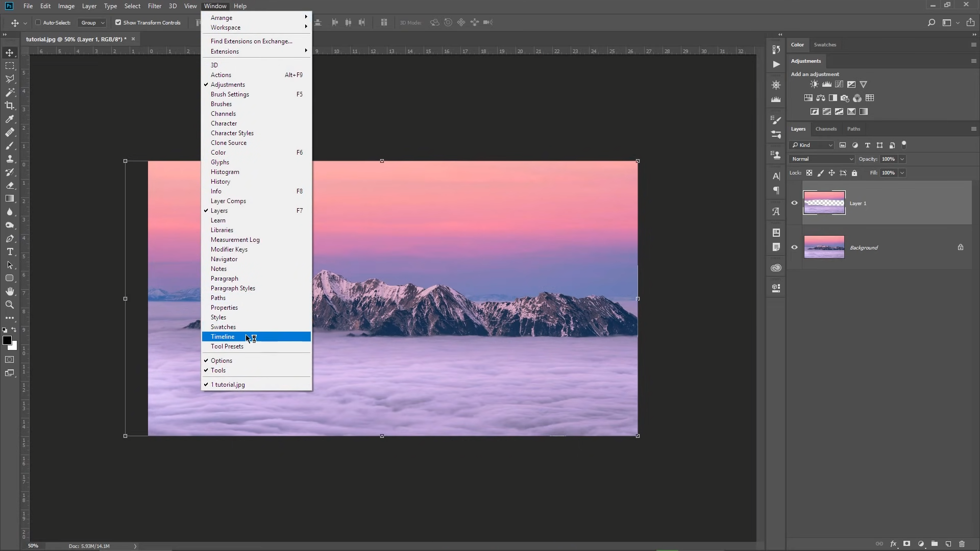Activate the Brush tool
Viewport: 980px width, 551px height.
(x=10, y=146)
